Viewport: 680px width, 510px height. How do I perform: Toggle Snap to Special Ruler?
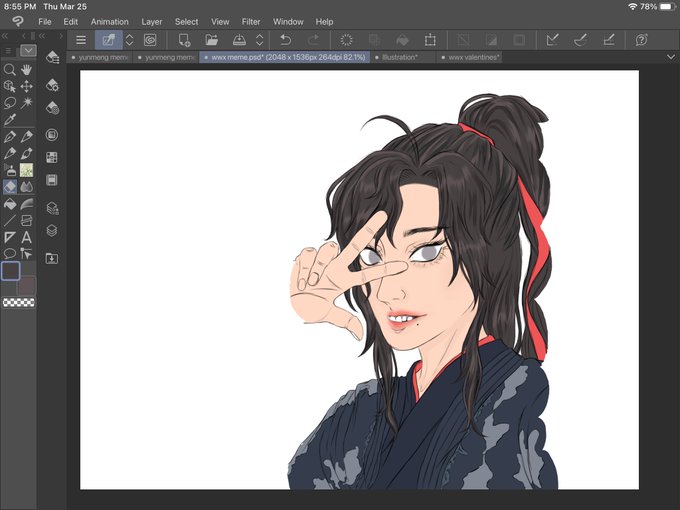coord(581,40)
